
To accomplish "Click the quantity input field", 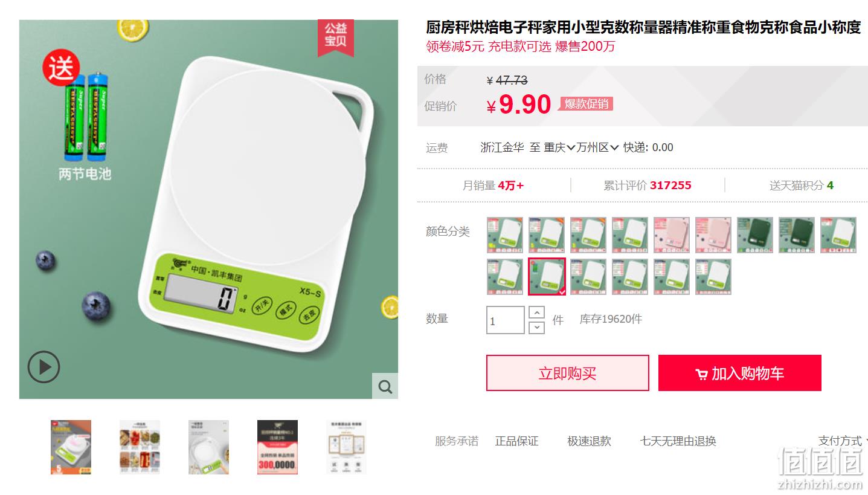I will click(505, 320).
